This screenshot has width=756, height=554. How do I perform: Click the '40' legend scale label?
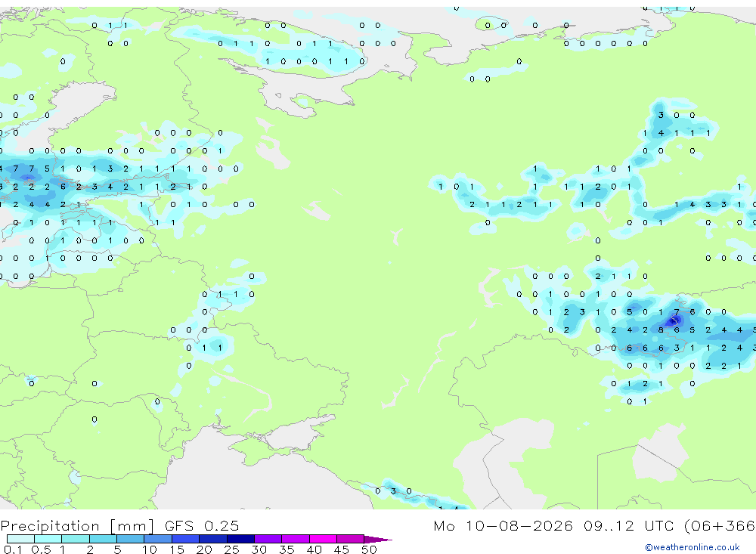pos(314,549)
